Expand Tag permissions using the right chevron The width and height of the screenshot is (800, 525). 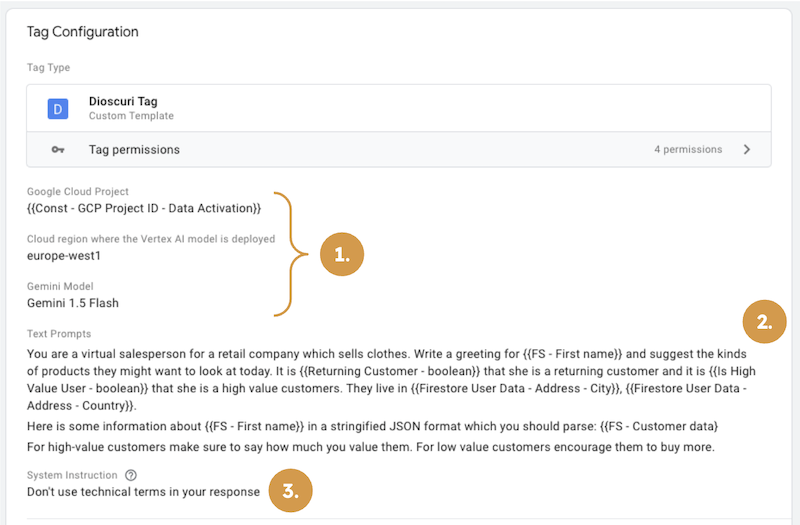(x=746, y=150)
